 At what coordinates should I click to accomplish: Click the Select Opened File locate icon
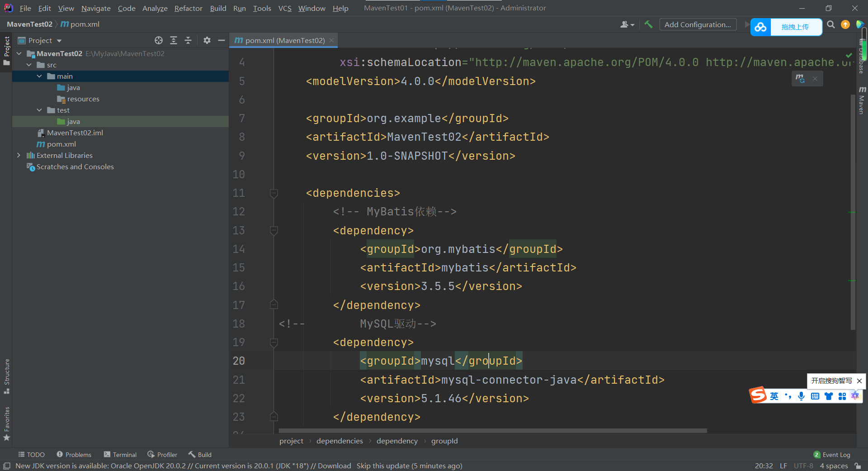159,40
